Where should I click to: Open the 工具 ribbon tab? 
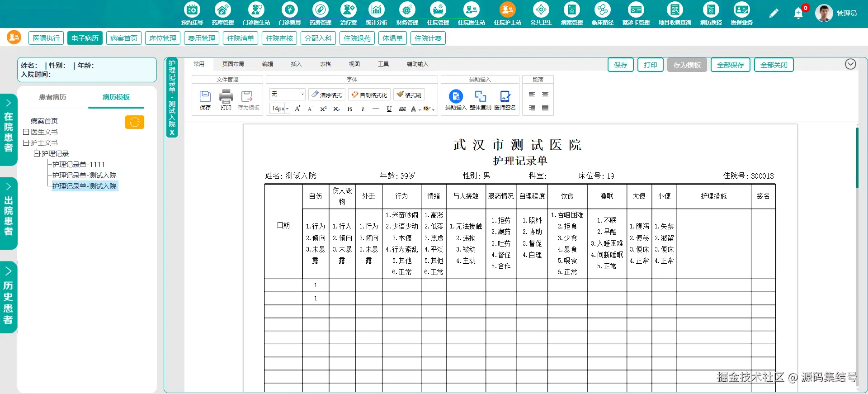coord(383,64)
